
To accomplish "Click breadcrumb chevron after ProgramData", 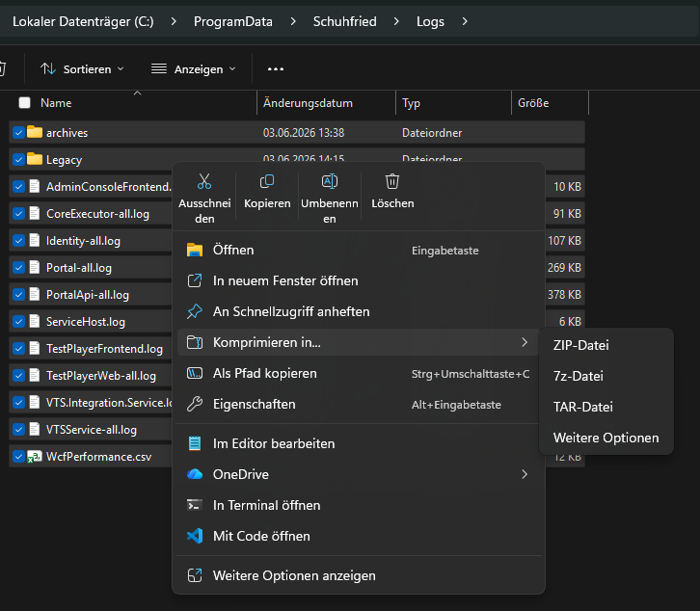I will point(293,21).
